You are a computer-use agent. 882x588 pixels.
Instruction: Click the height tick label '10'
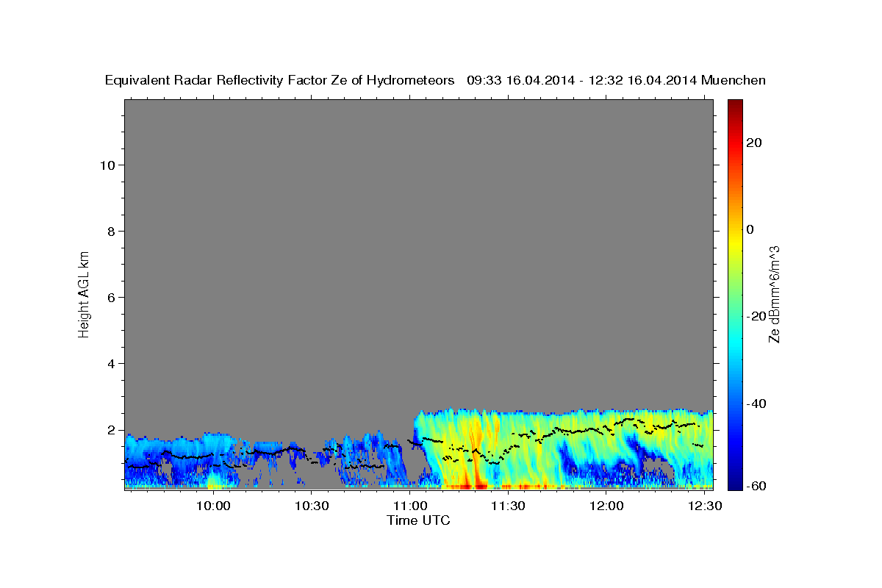coord(107,165)
